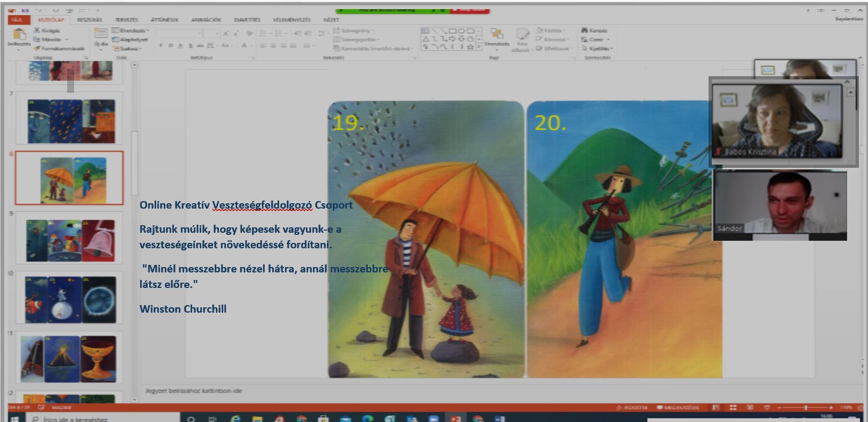Toggle normal view button in status bar
Image resolution: width=868 pixels, height=422 pixels.
coord(716,408)
